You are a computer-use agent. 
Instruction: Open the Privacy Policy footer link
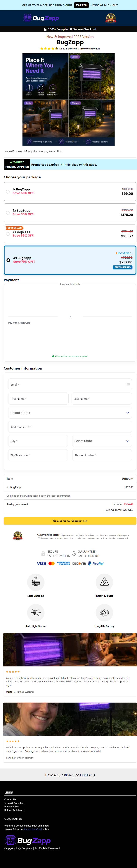click(x=11, y=806)
